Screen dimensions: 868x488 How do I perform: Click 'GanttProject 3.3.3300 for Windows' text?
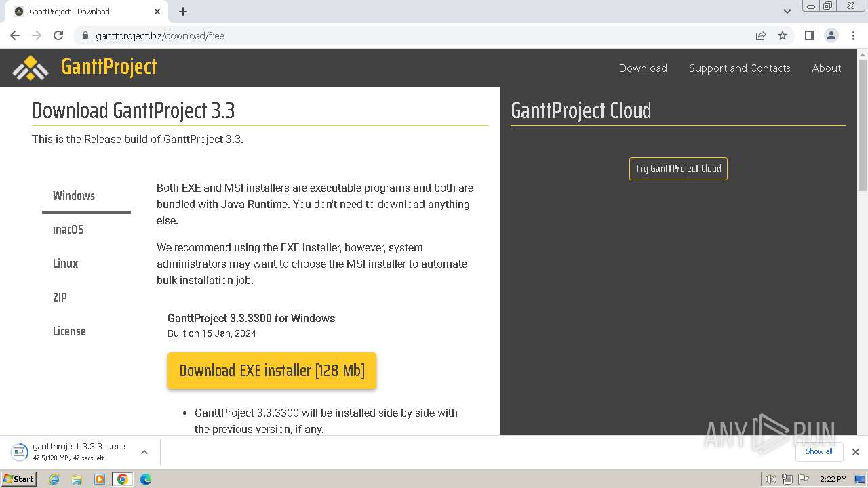(x=251, y=318)
